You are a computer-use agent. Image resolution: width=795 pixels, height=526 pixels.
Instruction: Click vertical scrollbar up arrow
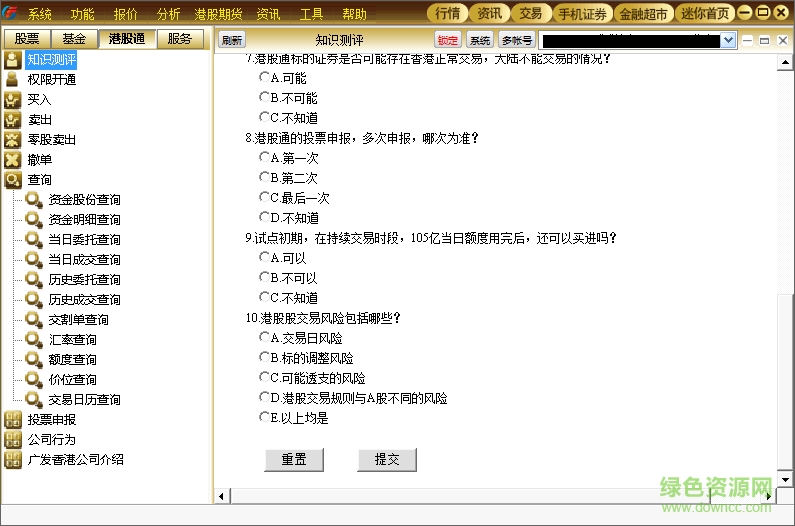click(785, 62)
